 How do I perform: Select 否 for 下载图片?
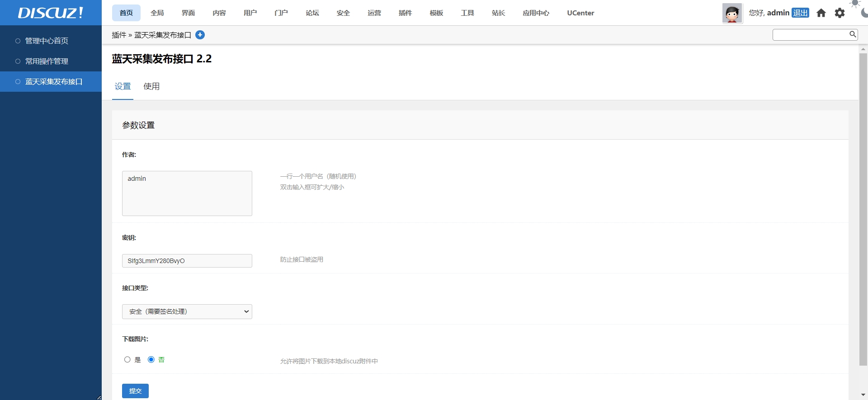(151, 360)
